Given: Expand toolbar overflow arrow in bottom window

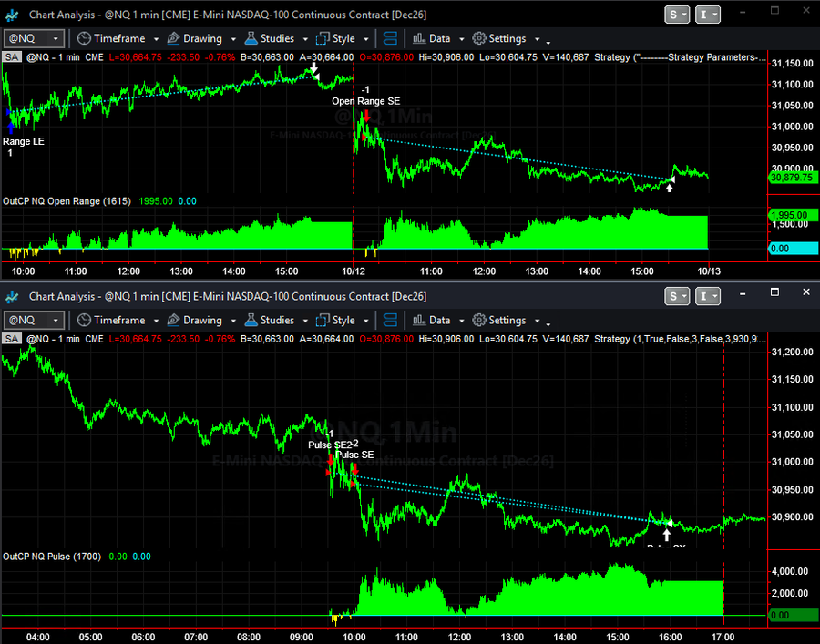Looking at the screenshot, I should [x=548, y=324].
